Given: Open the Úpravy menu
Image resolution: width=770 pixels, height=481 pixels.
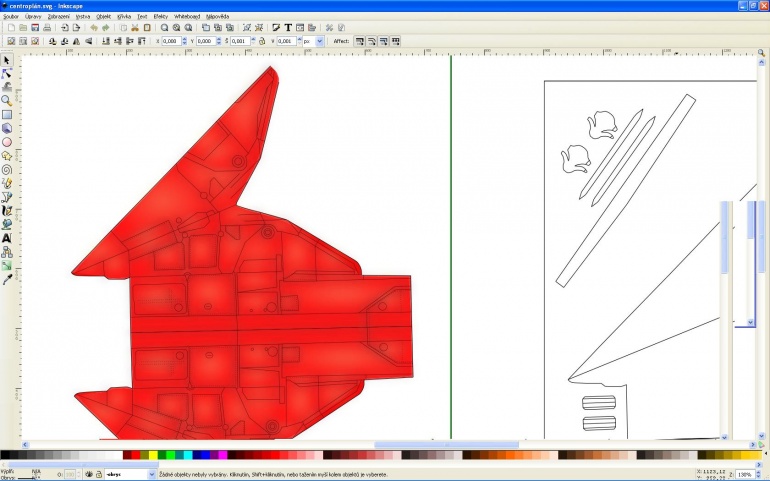Looking at the screenshot, I should [33, 16].
